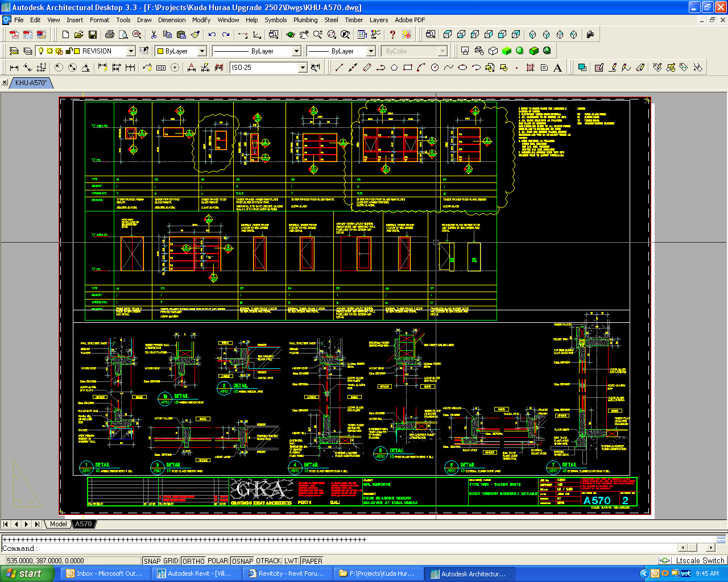Open Autodesk Revit from the taskbar
Viewport: 728px width, 582px height.
pyautogui.click(x=195, y=573)
